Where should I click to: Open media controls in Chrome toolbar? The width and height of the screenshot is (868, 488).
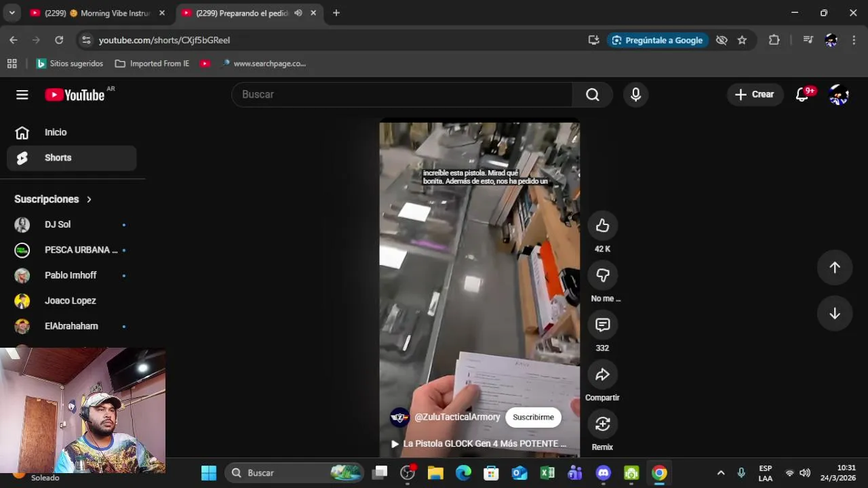[808, 40]
